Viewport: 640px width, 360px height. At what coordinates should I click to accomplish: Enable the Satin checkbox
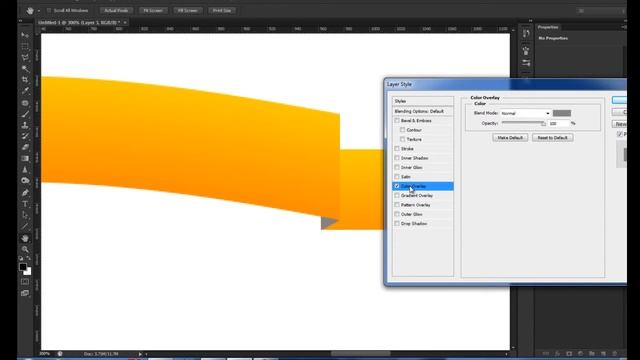click(397, 177)
